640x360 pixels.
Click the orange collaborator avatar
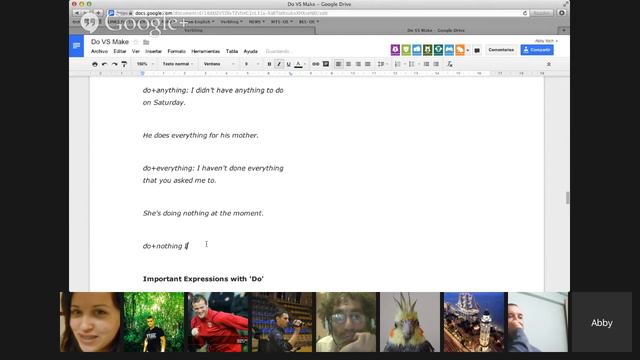460,50
